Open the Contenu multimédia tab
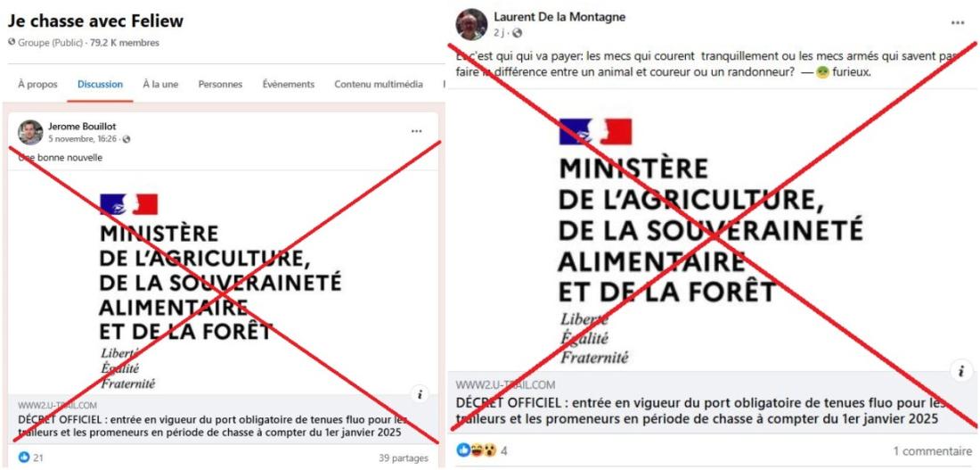Screen dimensions: 980x470 click(x=379, y=85)
